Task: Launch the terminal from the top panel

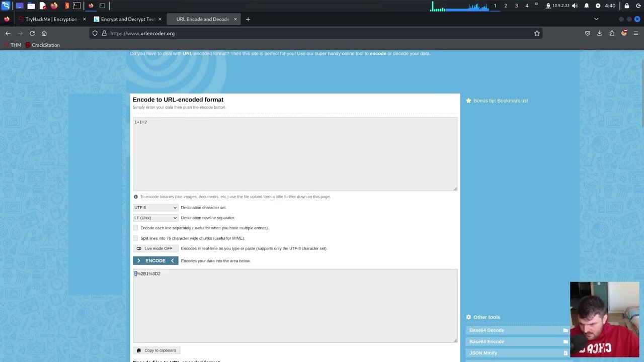Action: pyautogui.click(x=76, y=6)
